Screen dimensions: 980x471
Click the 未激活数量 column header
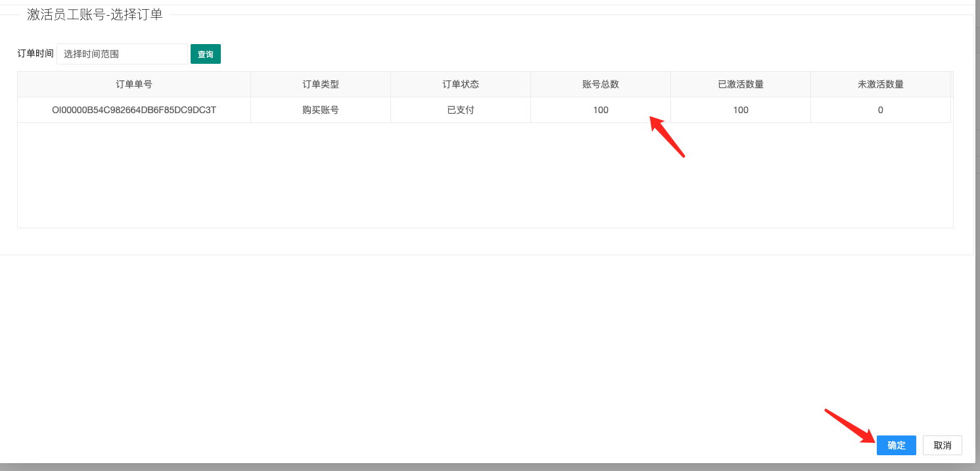tap(880, 84)
